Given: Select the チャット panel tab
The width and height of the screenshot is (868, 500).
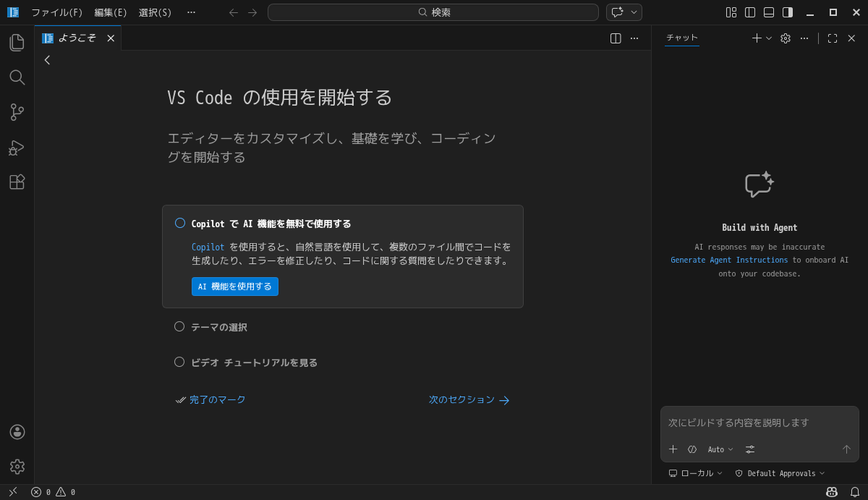Looking at the screenshot, I should (x=682, y=38).
